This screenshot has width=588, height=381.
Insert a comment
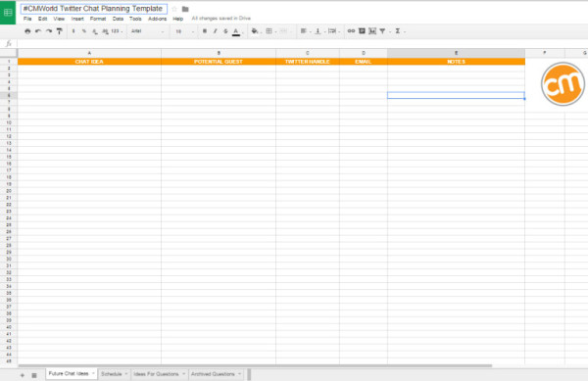click(x=362, y=31)
